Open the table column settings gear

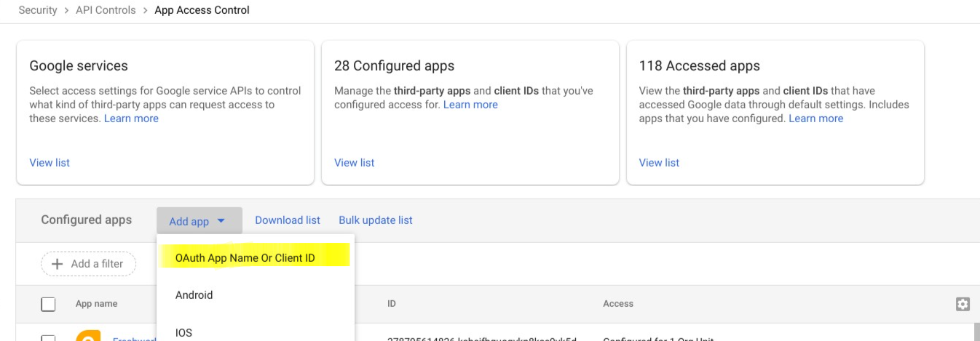963,304
